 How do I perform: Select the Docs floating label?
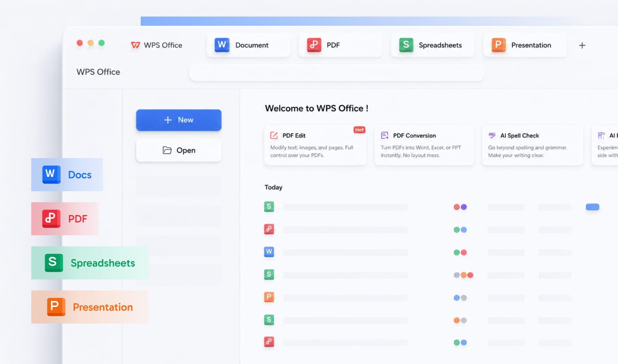(x=67, y=175)
